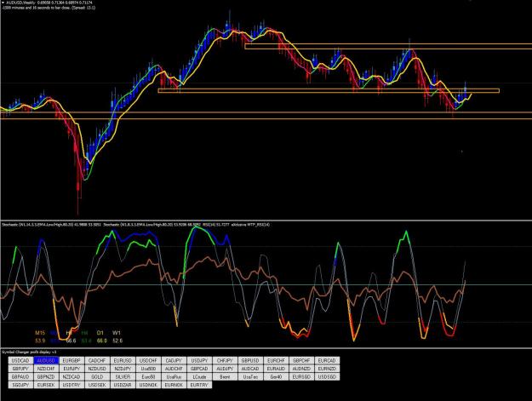Screen dimensions: 532x401
Task: Open EURTRY in the chart
Action: click(199, 385)
